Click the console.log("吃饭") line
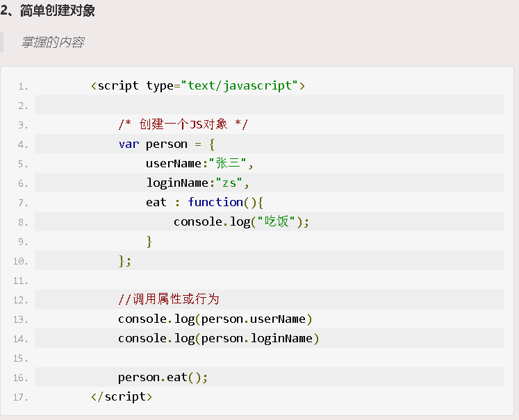Image resolution: width=519 pixels, height=420 pixels. 241,221
